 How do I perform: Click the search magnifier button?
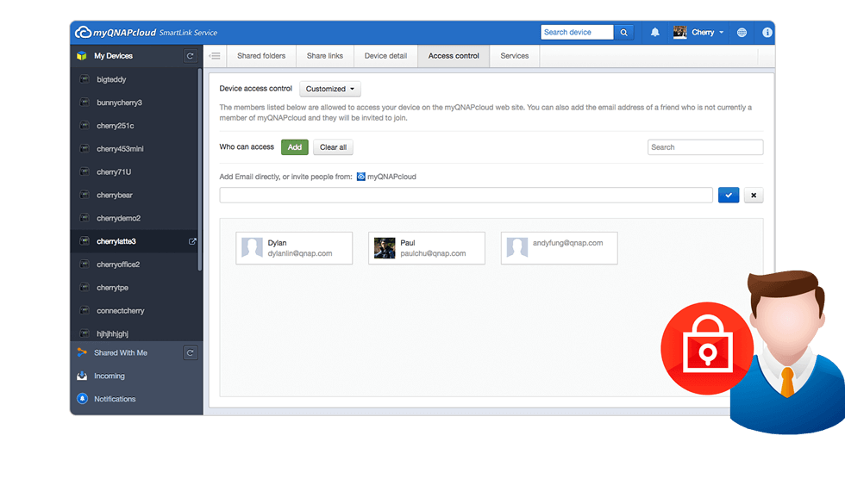click(x=624, y=33)
